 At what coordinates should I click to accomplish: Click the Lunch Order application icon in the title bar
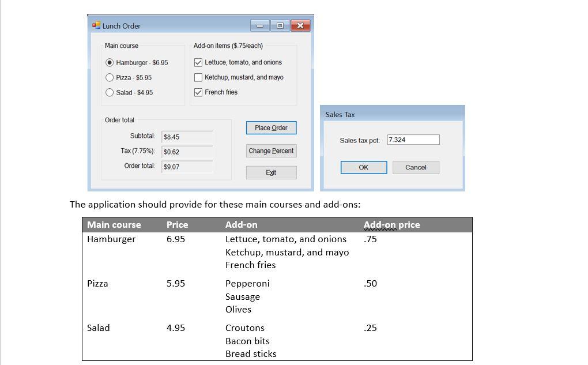coord(95,25)
